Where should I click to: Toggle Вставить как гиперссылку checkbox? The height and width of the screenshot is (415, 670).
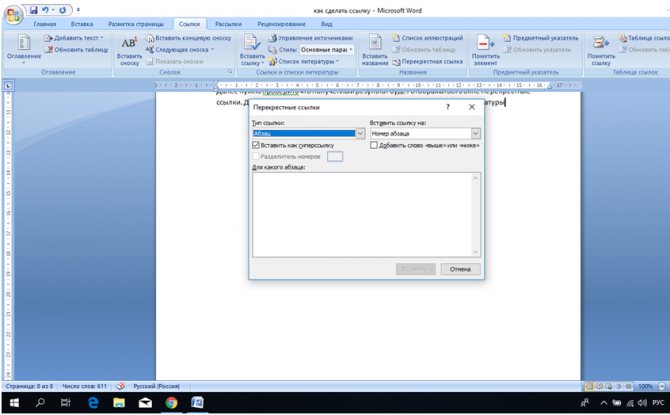tap(256, 145)
